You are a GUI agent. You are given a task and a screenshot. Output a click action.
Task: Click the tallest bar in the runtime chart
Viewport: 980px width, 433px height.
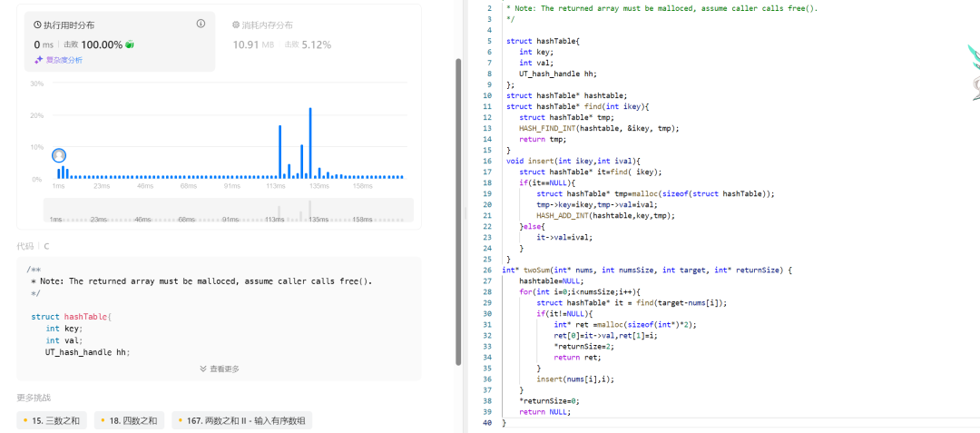coord(310,143)
